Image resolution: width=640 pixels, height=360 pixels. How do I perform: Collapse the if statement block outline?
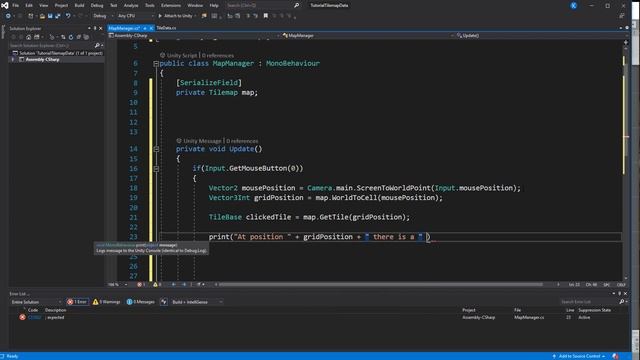pos(156,169)
